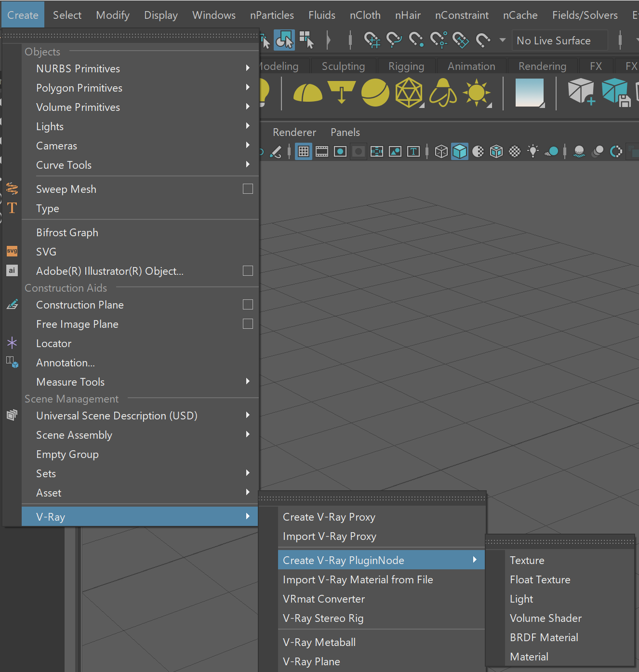Click the make live magnet icon
Viewport: 639px width, 672px height.
pos(483,40)
